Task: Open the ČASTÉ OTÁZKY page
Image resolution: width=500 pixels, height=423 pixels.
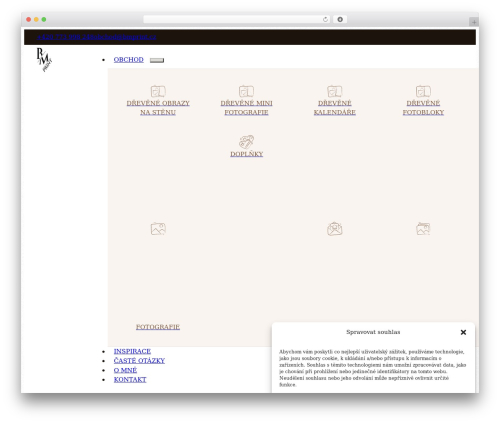Action: [x=139, y=361]
